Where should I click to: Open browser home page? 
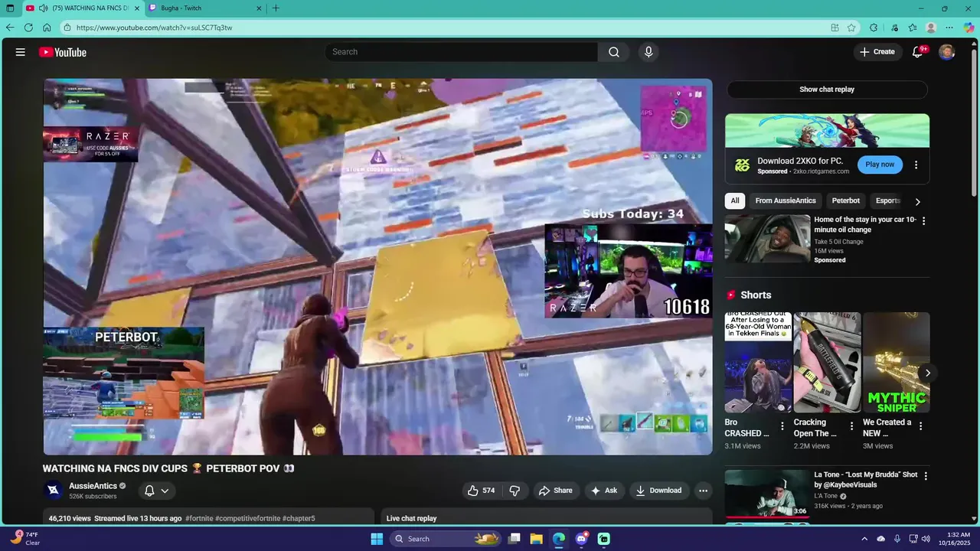point(47,28)
